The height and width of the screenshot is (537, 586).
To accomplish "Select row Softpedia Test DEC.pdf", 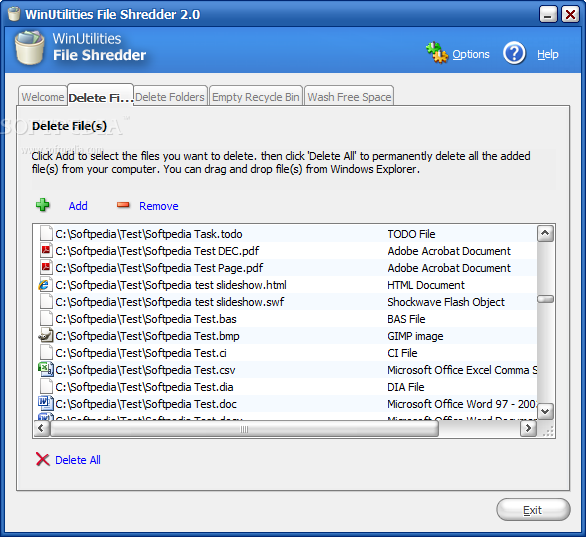I will point(285,251).
